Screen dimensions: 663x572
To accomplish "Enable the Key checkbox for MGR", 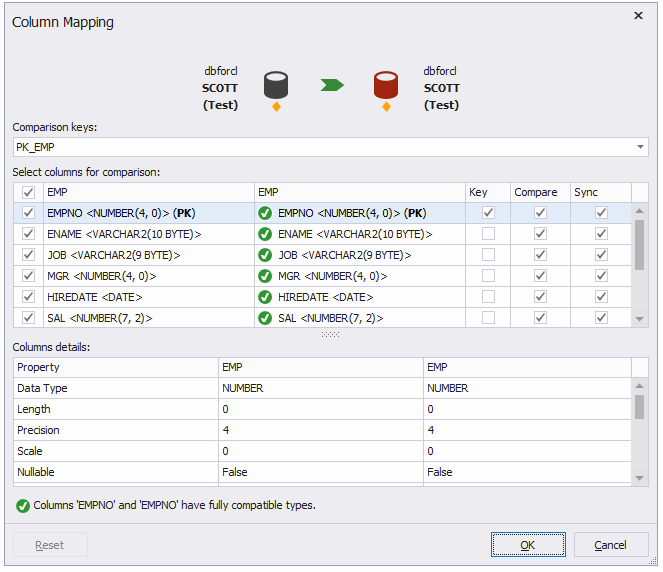I will coord(488,276).
